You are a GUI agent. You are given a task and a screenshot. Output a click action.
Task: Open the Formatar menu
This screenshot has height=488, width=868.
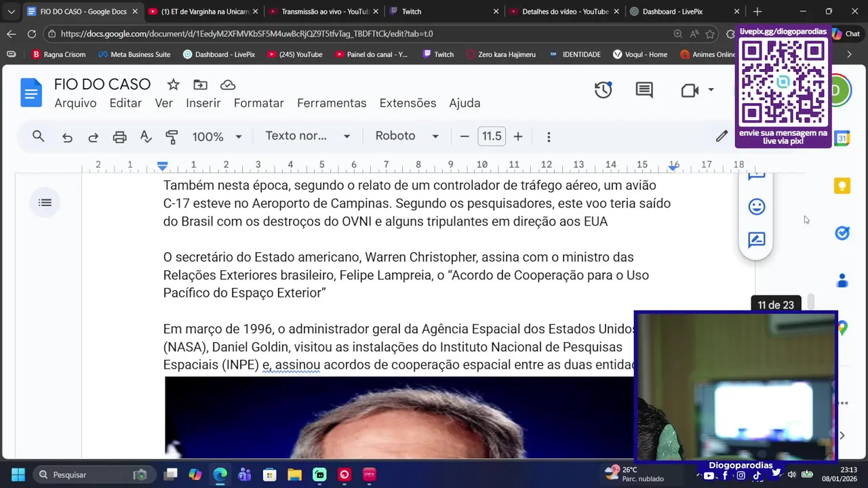pos(258,103)
